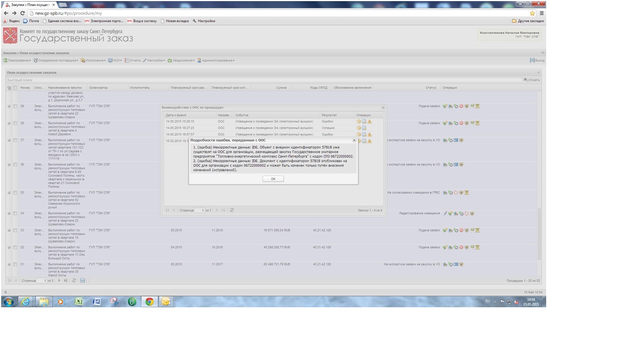
Task: Click save icon in main table pager
Action: [x=83, y=281]
